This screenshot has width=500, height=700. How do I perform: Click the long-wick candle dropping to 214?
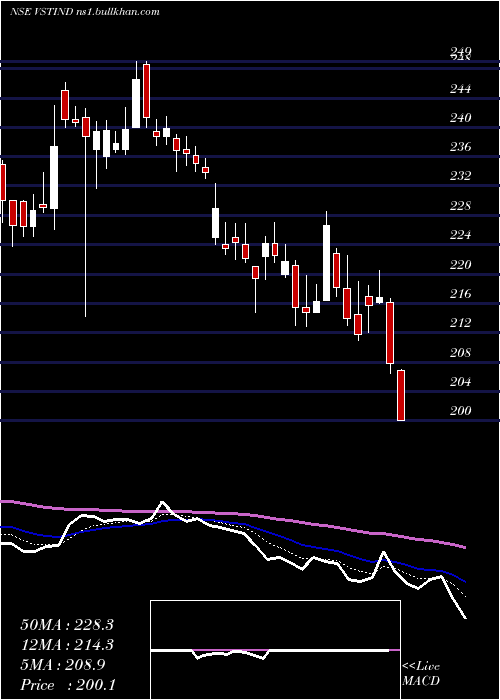pos(86,212)
